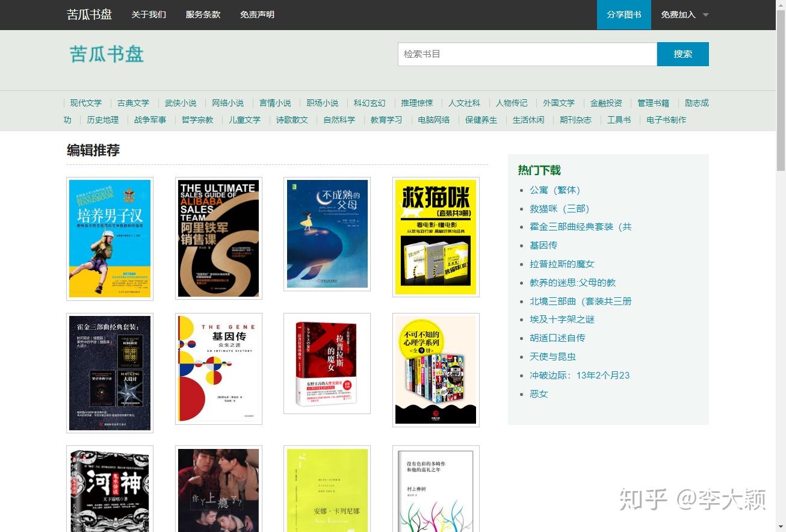Open the 武侠小说 category
This screenshot has height=532, width=786.
[x=181, y=103]
